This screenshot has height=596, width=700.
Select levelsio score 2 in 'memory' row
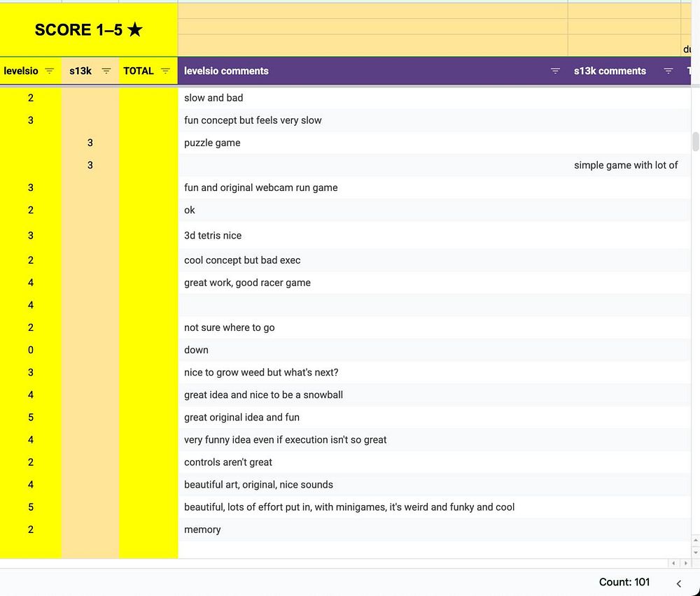coord(30,530)
